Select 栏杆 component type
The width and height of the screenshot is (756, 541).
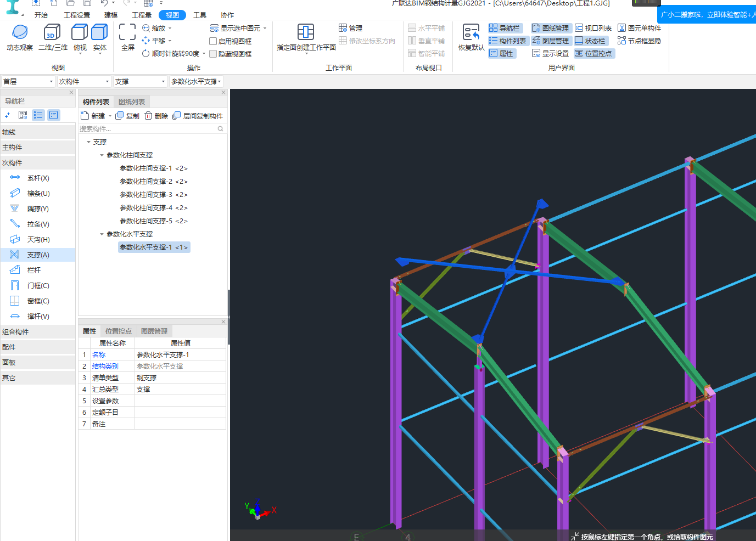tap(38, 270)
